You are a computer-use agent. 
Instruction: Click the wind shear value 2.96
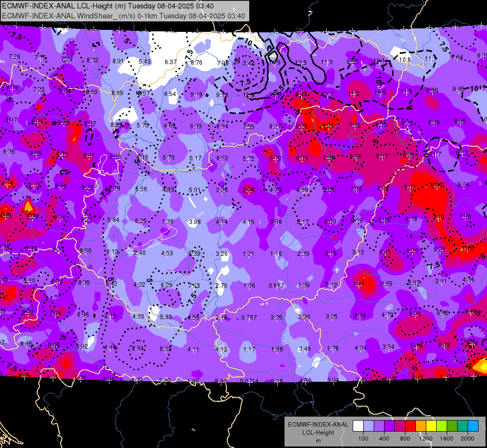(248, 190)
